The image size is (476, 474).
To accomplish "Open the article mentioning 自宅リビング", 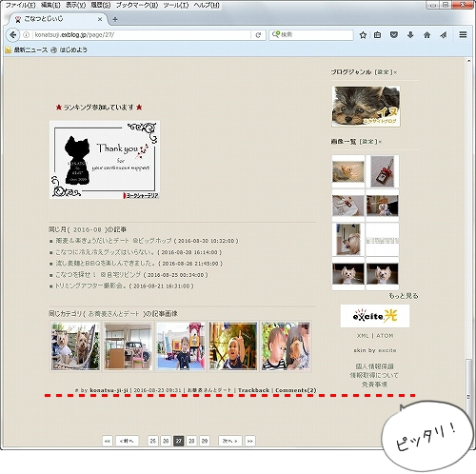I will [98, 275].
